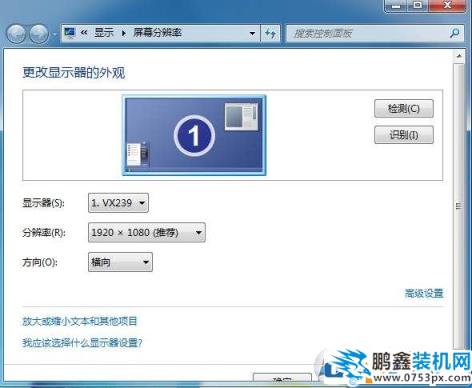The width and height of the screenshot is (472, 388).
Task: Click the 检测(C) detect button
Action: (x=404, y=109)
